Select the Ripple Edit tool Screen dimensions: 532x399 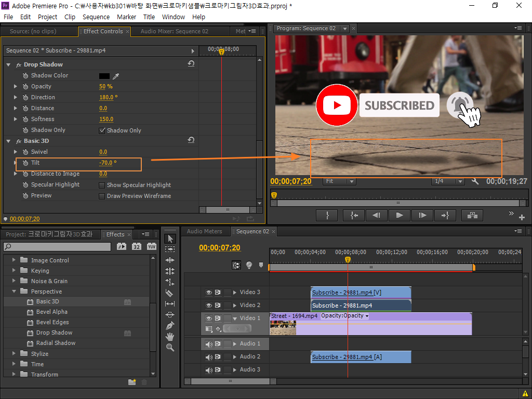click(x=170, y=260)
